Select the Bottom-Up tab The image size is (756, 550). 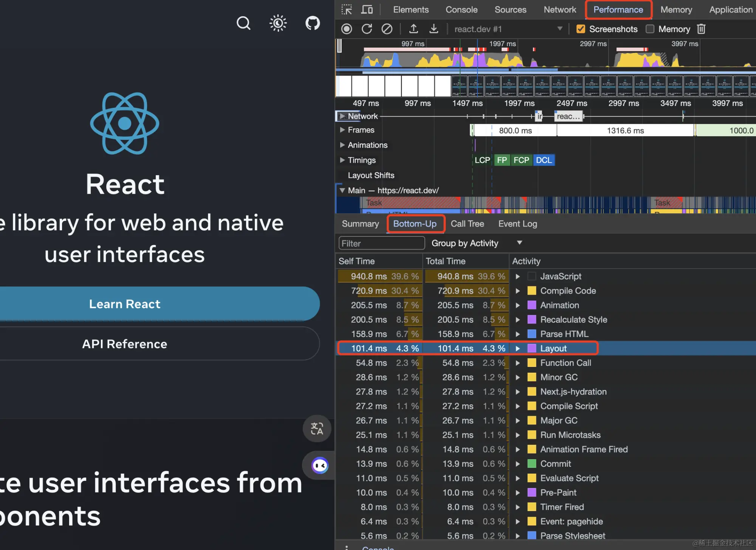415,224
